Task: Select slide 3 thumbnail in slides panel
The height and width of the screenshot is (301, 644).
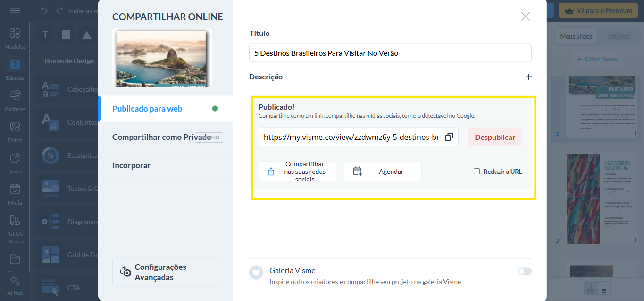Action: click(x=602, y=199)
